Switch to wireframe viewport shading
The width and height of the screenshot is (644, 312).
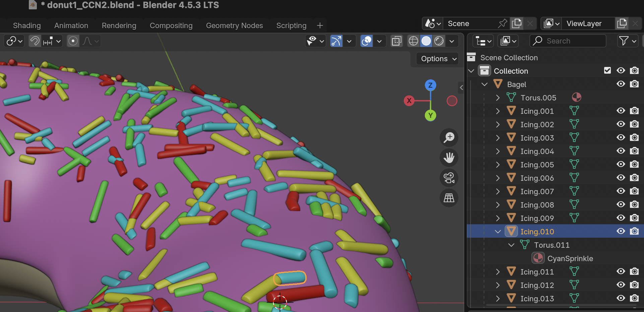click(x=413, y=41)
